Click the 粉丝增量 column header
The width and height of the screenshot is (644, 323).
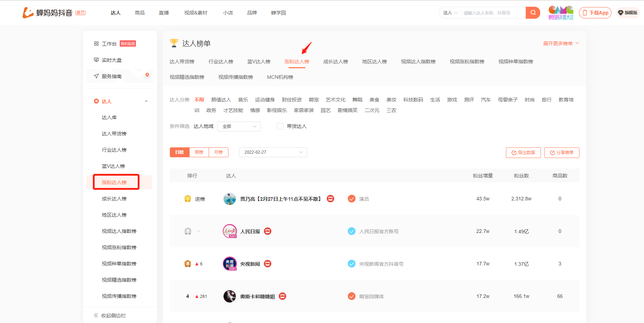tap(483, 176)
